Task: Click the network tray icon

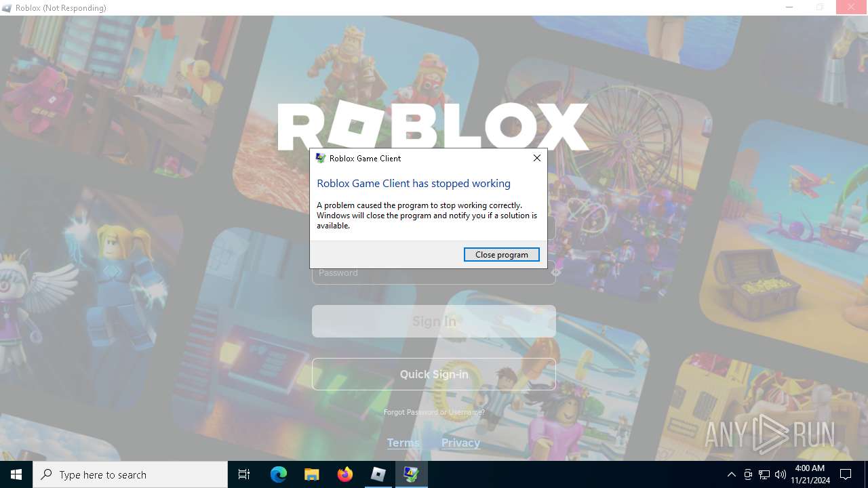Action: [764, 474]
